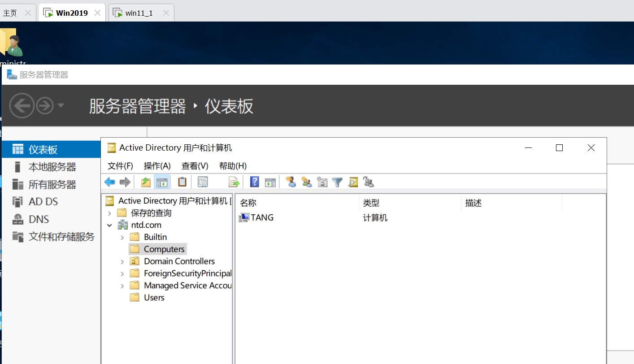Viewport: 634px width, 364px height.
Task: Switch to the 主页 tab
Action: (10, 13)
